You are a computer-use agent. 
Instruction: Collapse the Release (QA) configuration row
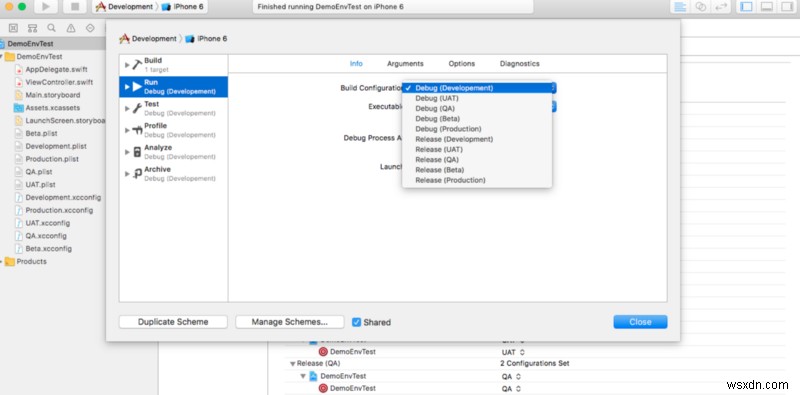[293, 364]
